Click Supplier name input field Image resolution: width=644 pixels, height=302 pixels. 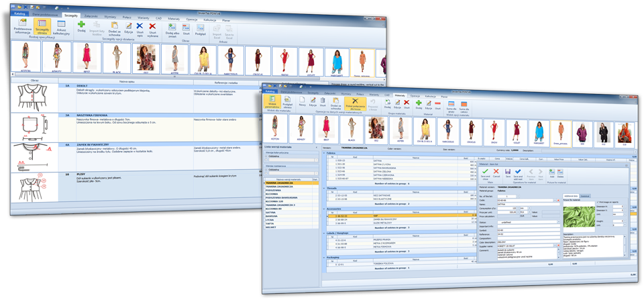tap(525, 246)
